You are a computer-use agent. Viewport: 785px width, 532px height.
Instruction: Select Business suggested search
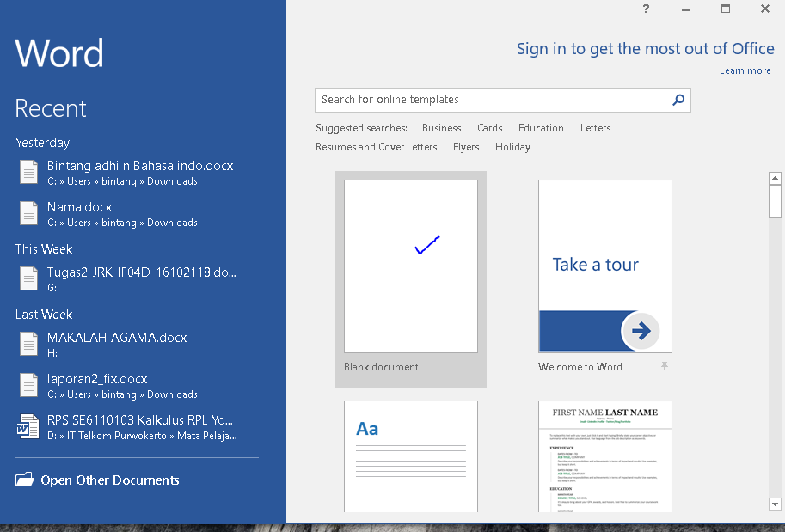(x=441, y=128)
